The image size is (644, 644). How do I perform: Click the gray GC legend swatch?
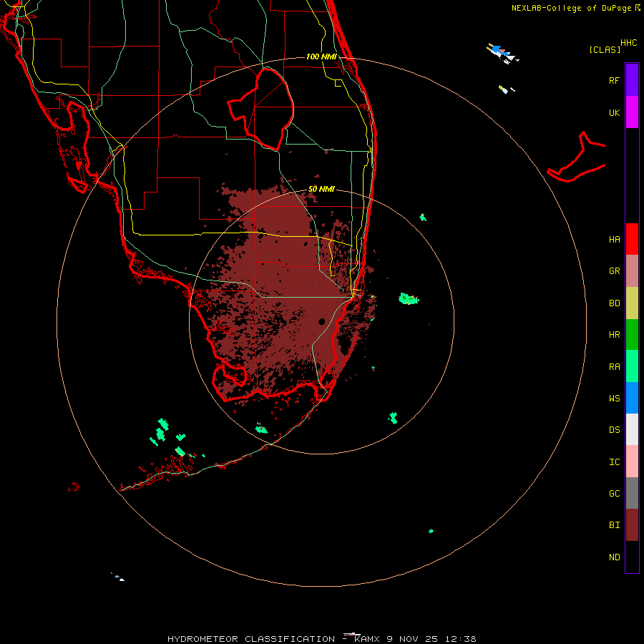point(632,493)
